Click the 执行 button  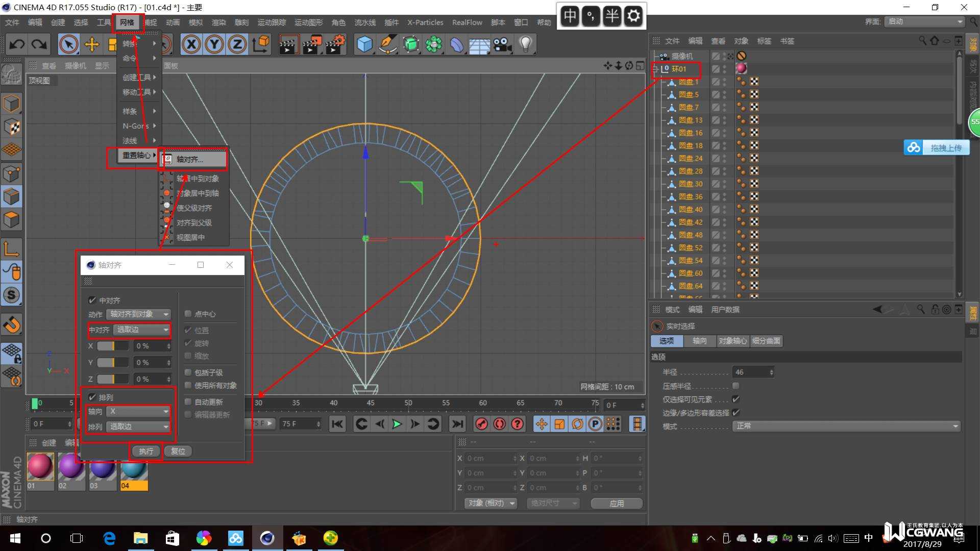tap(146, 451)
